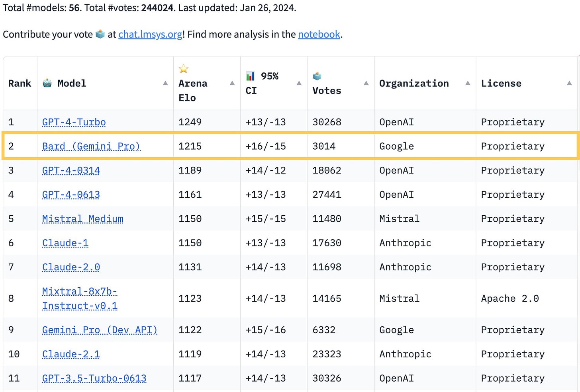The height and width of the screenshot is (392, 580).
Task: Click the star icon above Arena Elo
Action: 184,69
